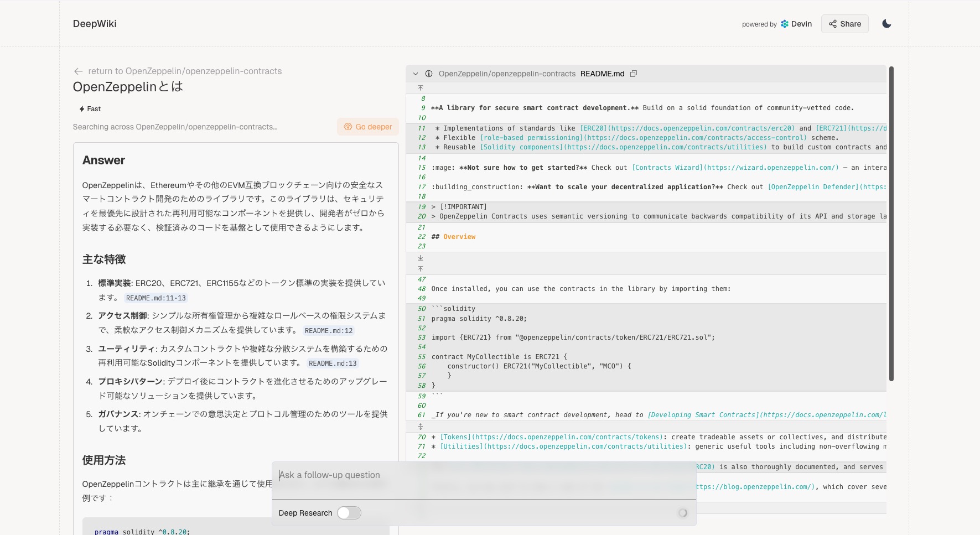Click the 使用方法 heading
Viewport: 980px width, 535px height.
point(104,460)
